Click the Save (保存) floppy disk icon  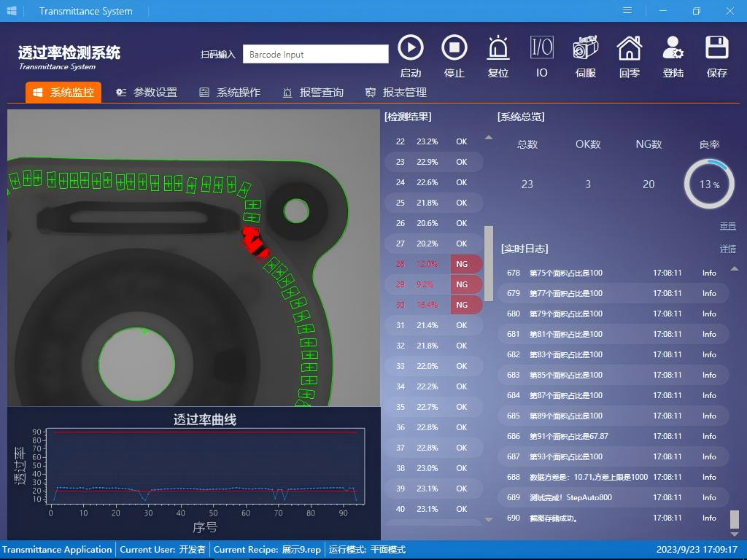pos(717,48)
